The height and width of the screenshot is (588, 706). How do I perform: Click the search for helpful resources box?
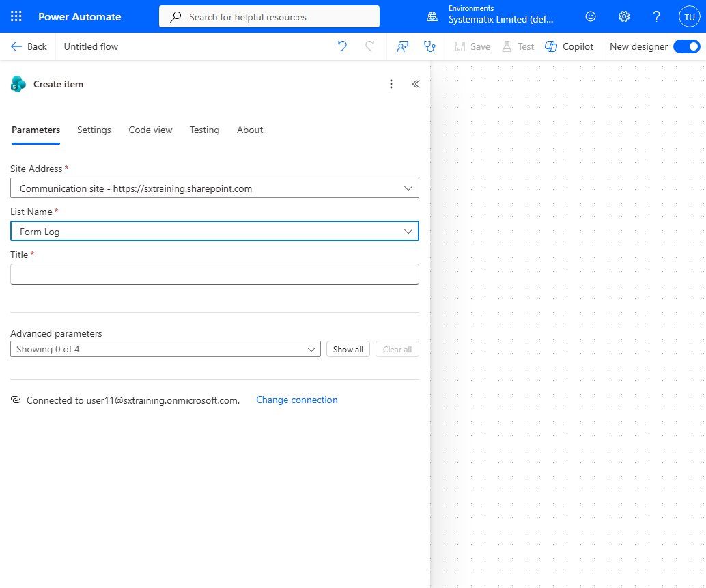(269, 16)
